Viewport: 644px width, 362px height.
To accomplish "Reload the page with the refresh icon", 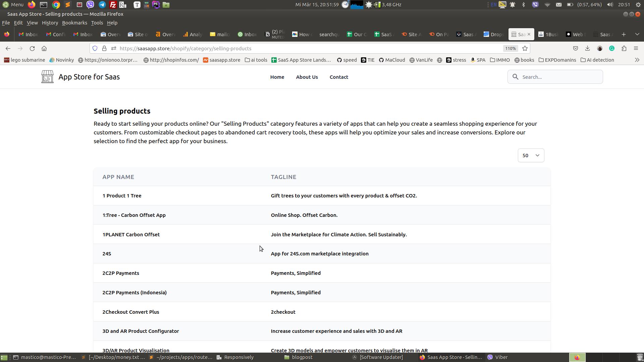I will [32, 49].
